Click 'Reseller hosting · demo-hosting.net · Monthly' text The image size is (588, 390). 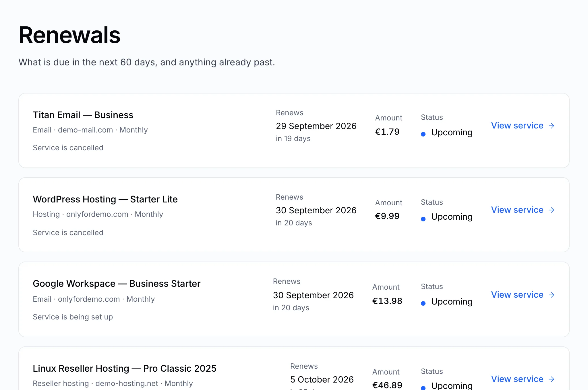[113, 383]
